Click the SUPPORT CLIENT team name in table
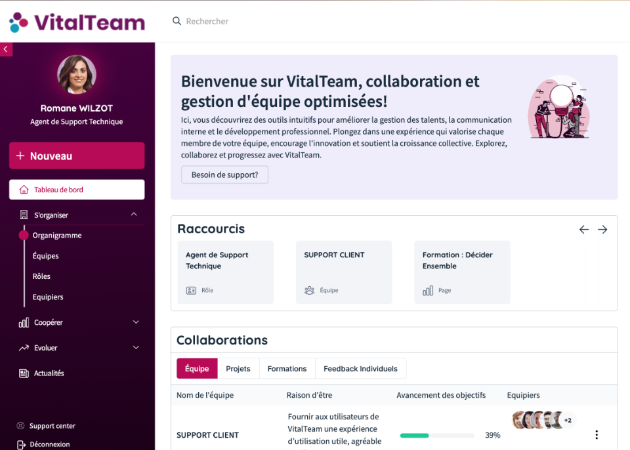 [208, 435]
